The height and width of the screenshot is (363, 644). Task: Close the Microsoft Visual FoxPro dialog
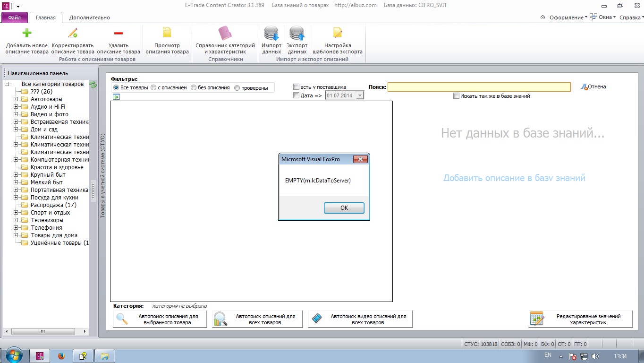[360, 159]
